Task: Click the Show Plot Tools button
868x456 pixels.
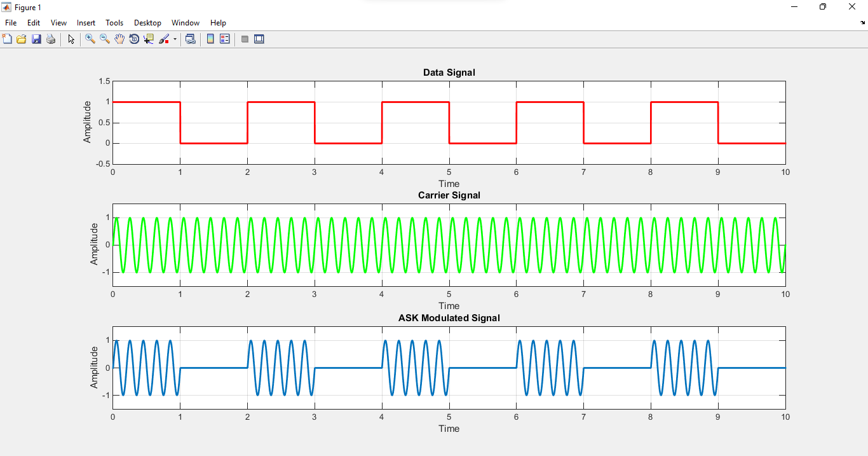Action: 259,39
